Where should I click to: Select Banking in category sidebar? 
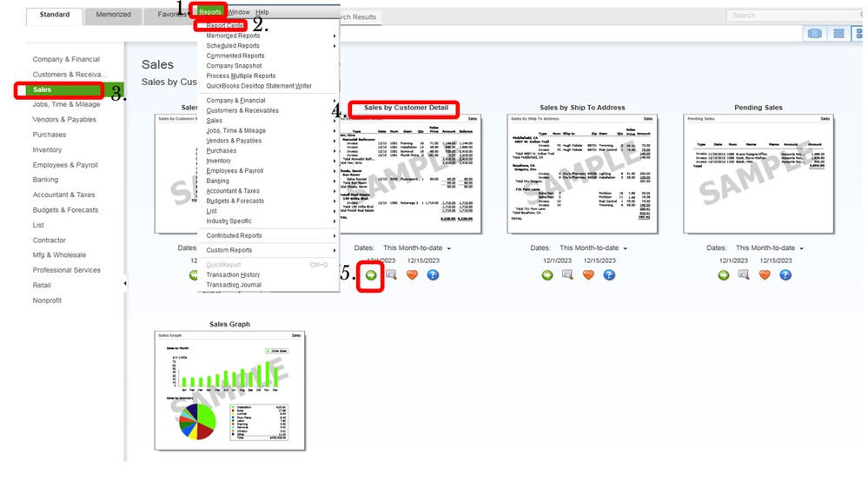tap(45, 180)
